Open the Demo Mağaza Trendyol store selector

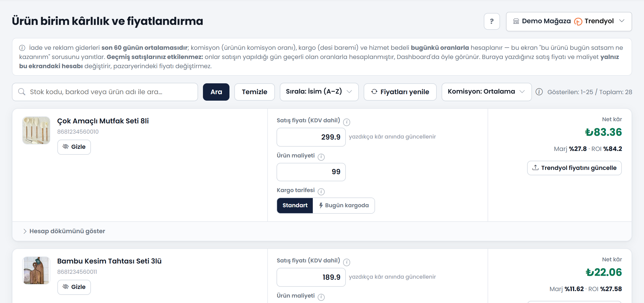569,21
